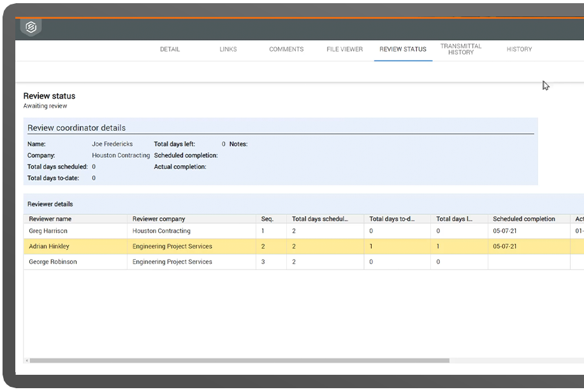Open the Comments tab
584x392 pixels.
286,49
